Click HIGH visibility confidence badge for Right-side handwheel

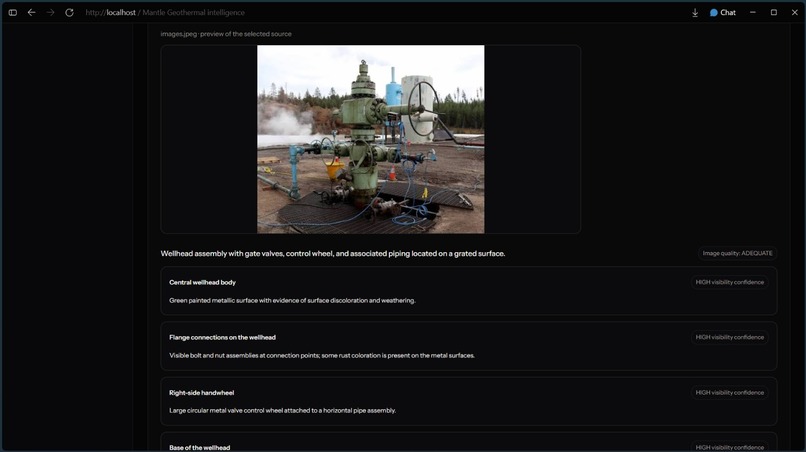point(729,393)
